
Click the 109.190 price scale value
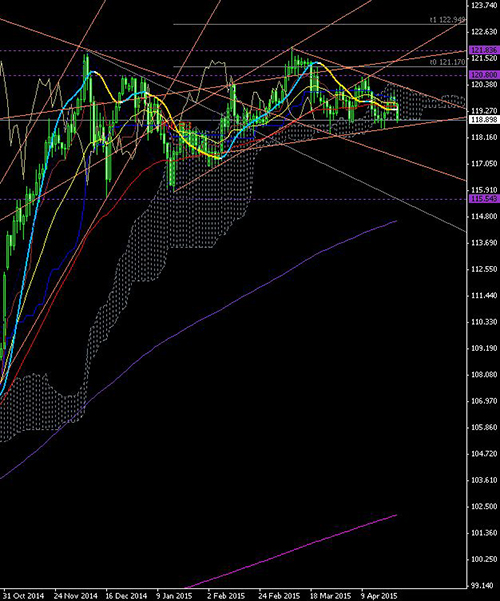pyautogui.click(x=484, y=348)
